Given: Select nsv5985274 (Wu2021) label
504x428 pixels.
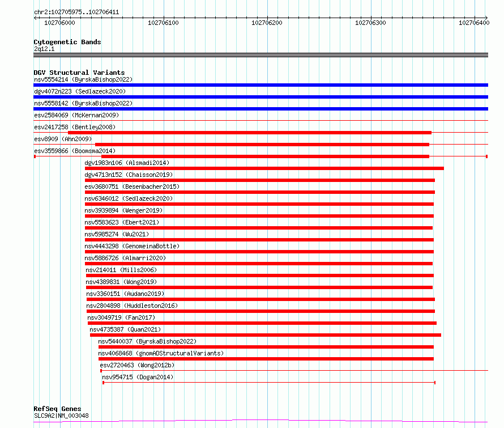Looking at the screenshot, I should [117, 234].
